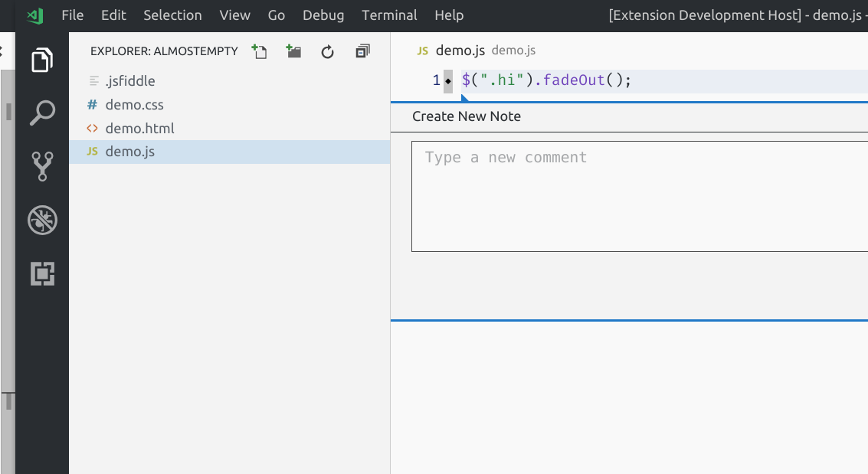Open the Terminal menu
Image resolution: width=868 pixels, height=474 pixels.
point(389,15)
